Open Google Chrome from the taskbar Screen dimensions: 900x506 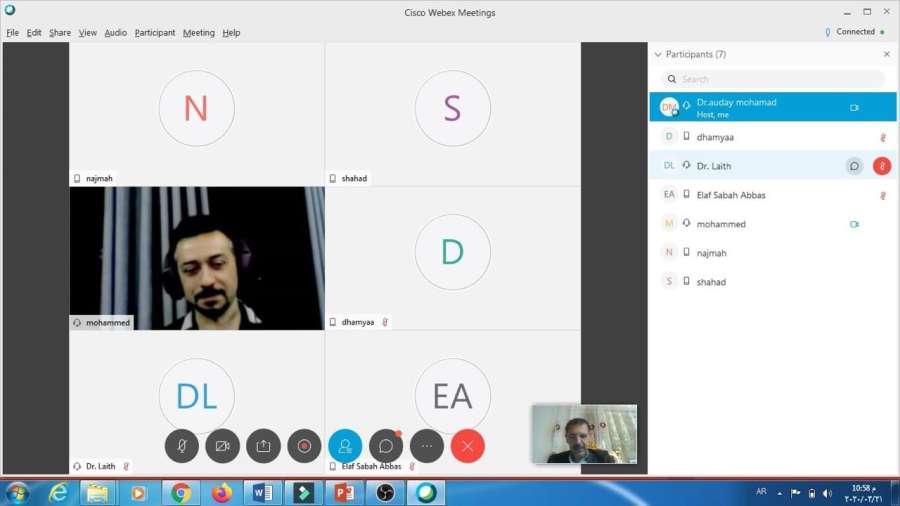(x=181, y=492)
